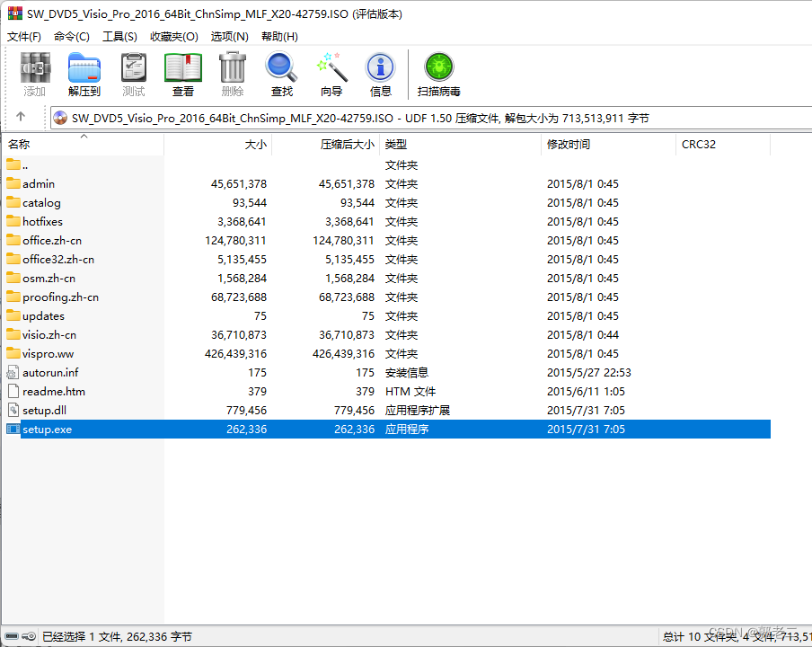Sort by Name (名称) column header
The image size is (812, 647).
pos(83,144)
